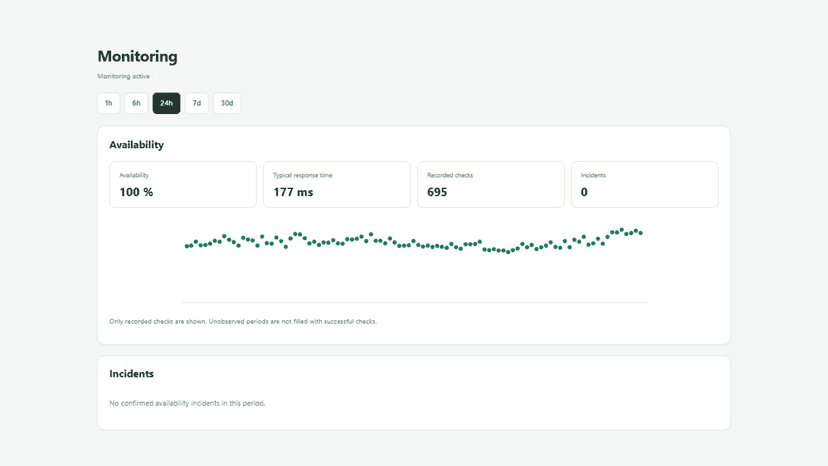Viewport: 828px width, 466px height.
Task: Open the Typical response time card
Action: click(337, 184)
